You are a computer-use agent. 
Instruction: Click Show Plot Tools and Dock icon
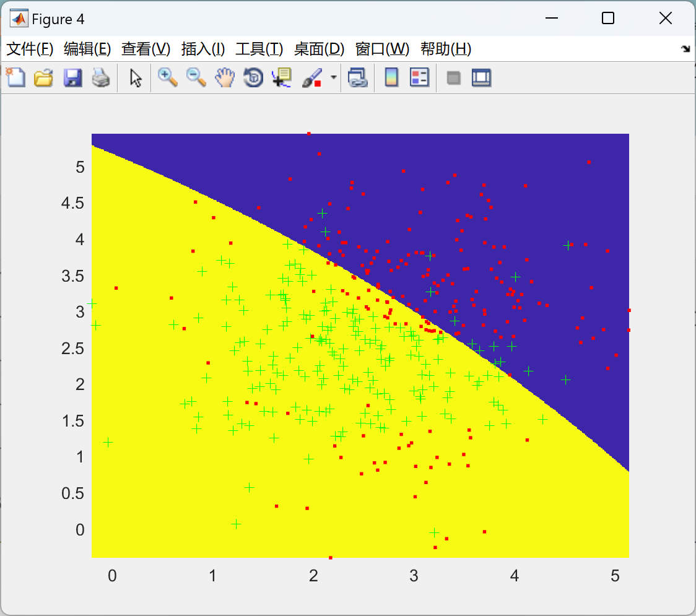(481, 77)
